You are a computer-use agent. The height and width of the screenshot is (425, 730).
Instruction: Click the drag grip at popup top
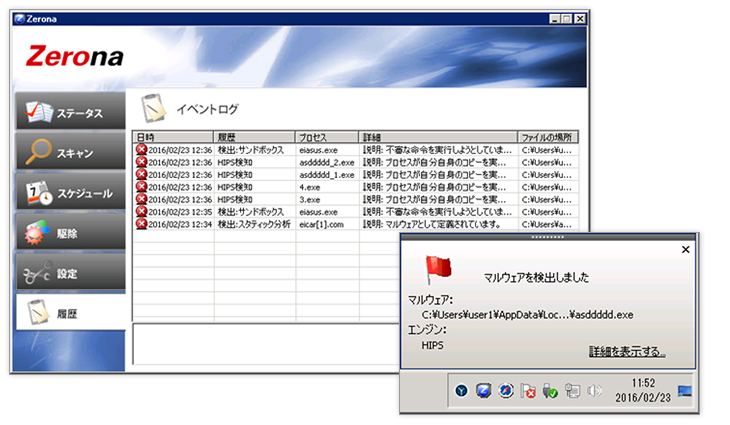tap(548, 237)
